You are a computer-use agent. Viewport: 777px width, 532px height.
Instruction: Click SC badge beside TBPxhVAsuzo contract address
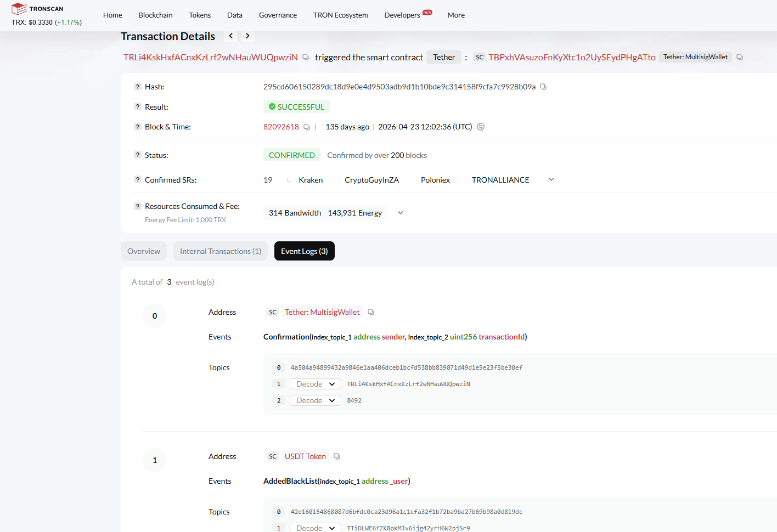[x=480, y=57]
